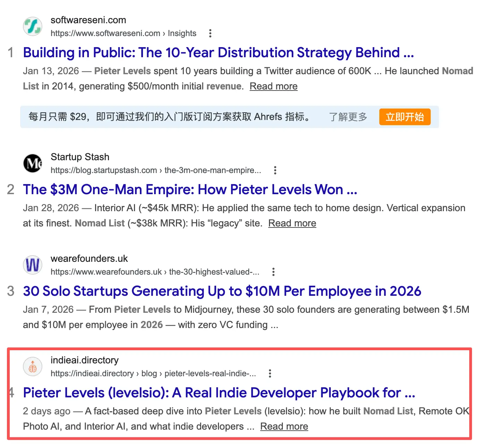Image resolution: width=481 pixels, height=448 pixels.
Task: Open more options for the indieai.directory result
Action: click(270, 373)
